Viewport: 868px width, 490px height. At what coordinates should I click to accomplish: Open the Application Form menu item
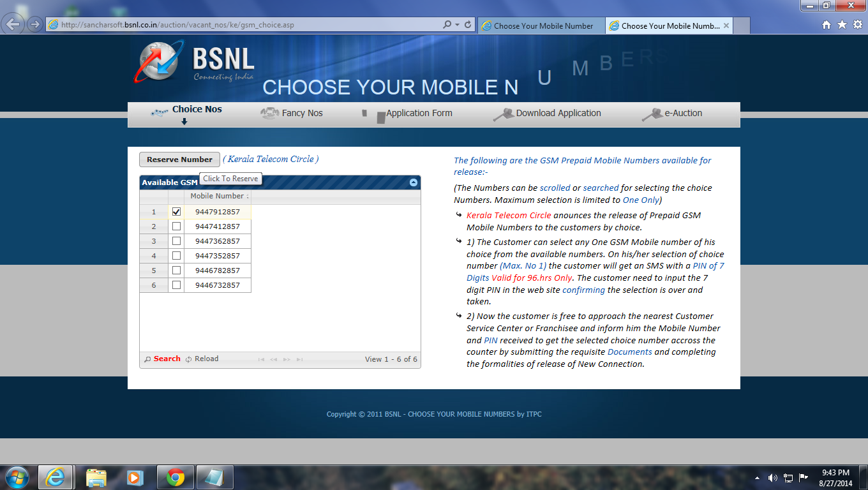tap(419, 113)
